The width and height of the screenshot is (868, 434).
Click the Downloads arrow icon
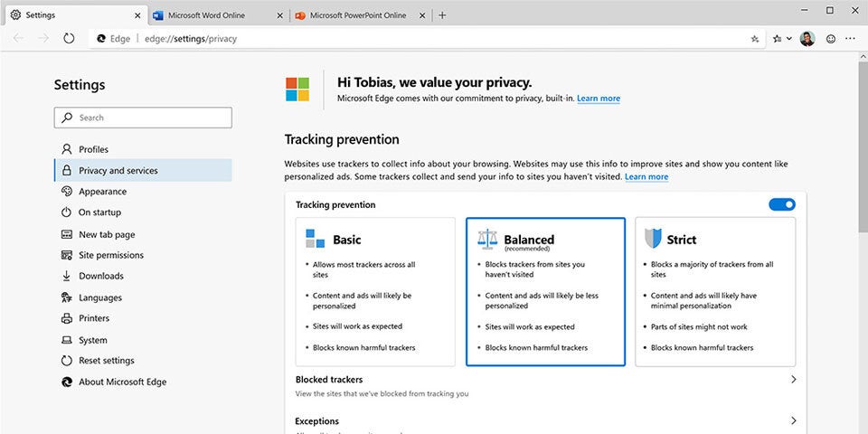tap(66, 276)
